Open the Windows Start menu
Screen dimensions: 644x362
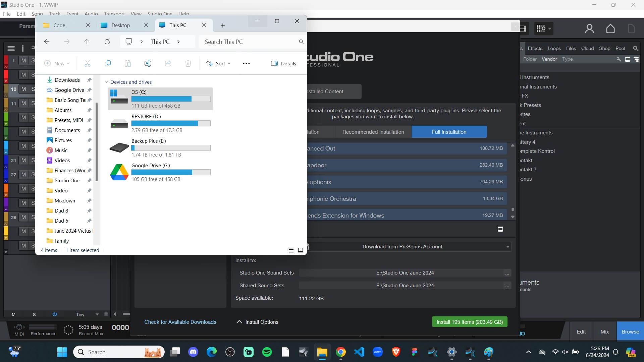pyautogui.click(x=62, y=352)
